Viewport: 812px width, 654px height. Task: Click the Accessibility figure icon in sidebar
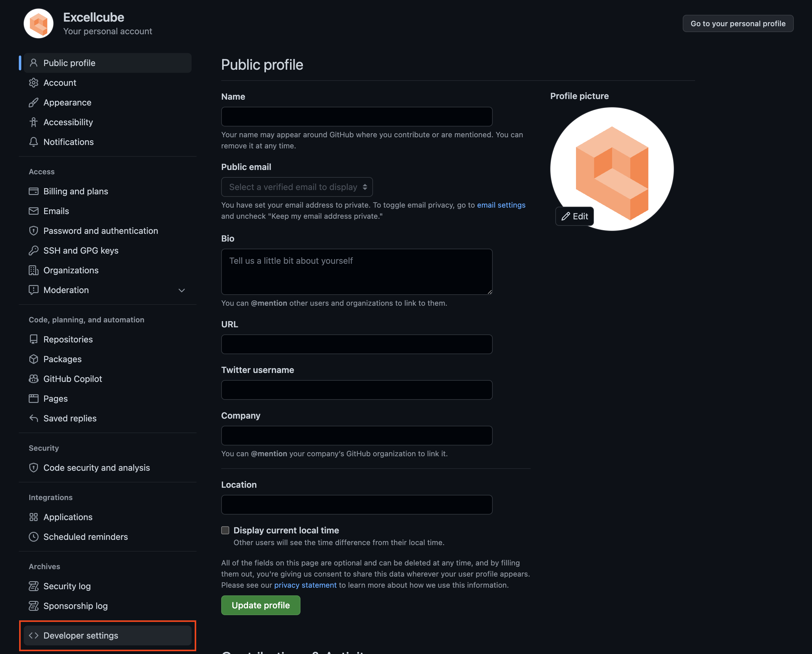[x=34, y=122]
